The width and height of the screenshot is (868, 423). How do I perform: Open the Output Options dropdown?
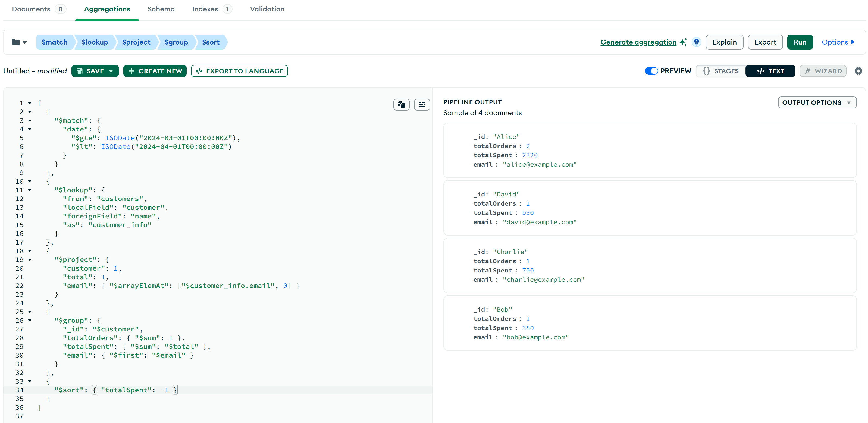click(817, 102)
